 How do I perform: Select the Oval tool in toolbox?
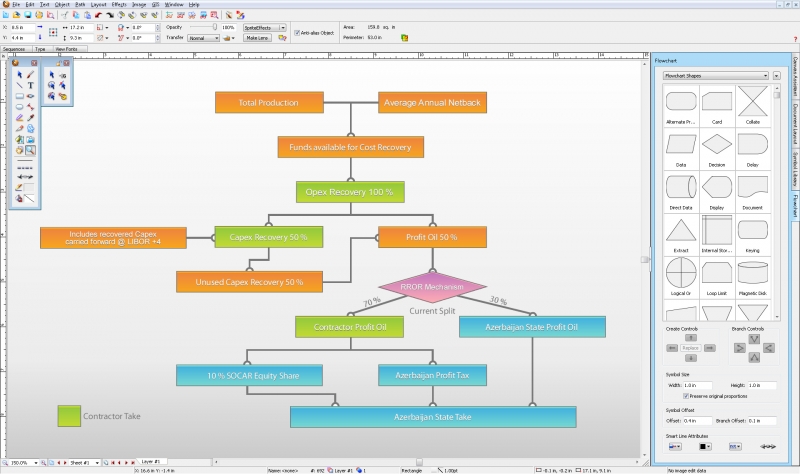coord(20,107)
